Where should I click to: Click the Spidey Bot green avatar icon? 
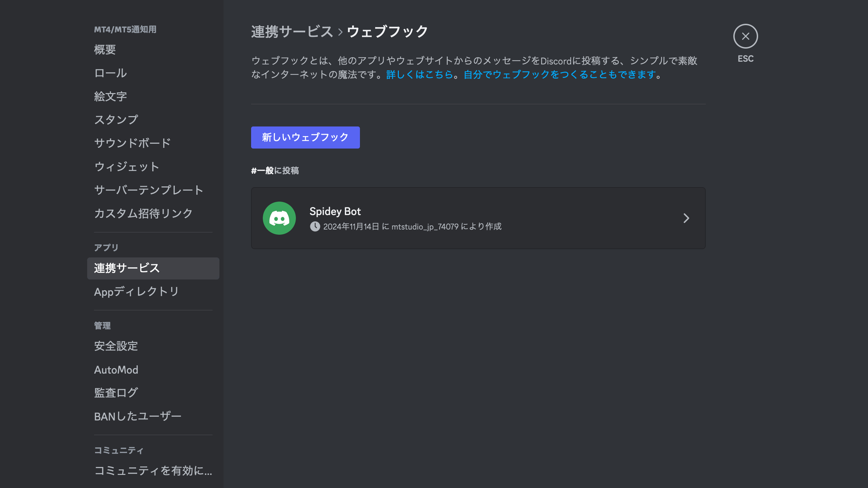pos(279,218)
